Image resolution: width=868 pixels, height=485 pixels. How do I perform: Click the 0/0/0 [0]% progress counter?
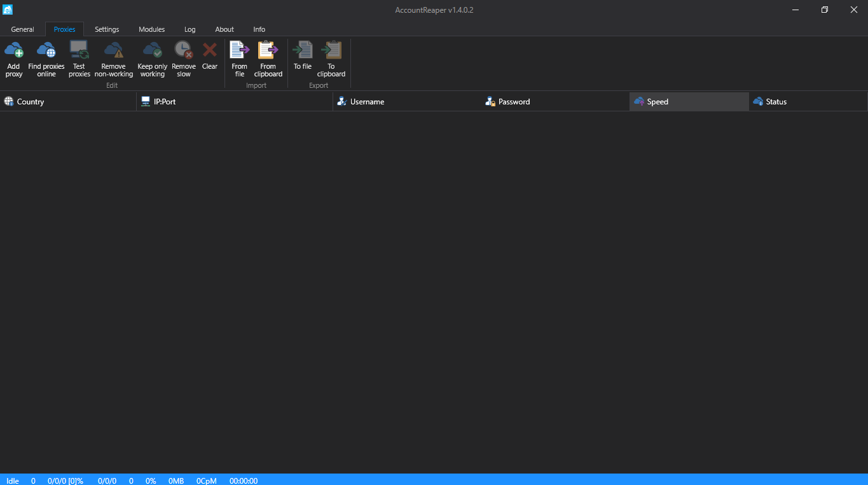tap(65, 481)
